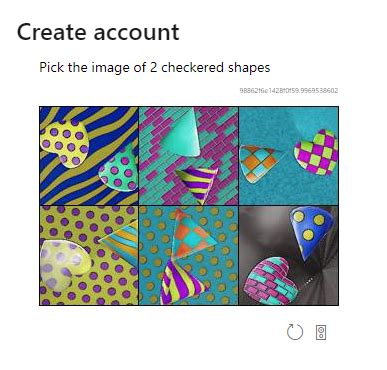Select the tile with blue zebra-striped background
This screenshot has height=370, width=387.
tap(89, 156)
